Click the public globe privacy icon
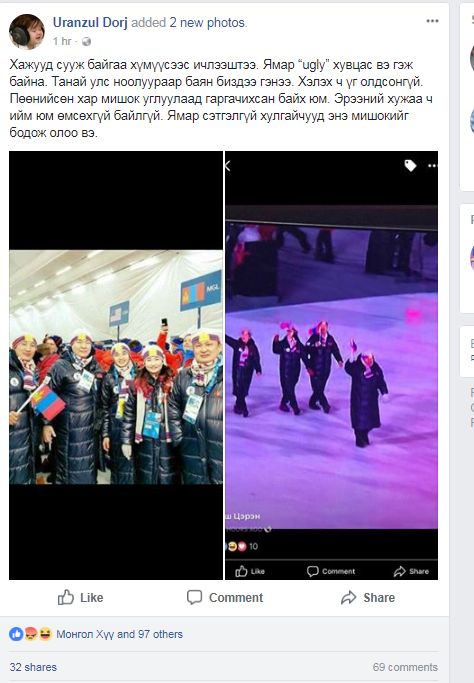This screenshot has width=474, height=683. click(x=86, y=41)
